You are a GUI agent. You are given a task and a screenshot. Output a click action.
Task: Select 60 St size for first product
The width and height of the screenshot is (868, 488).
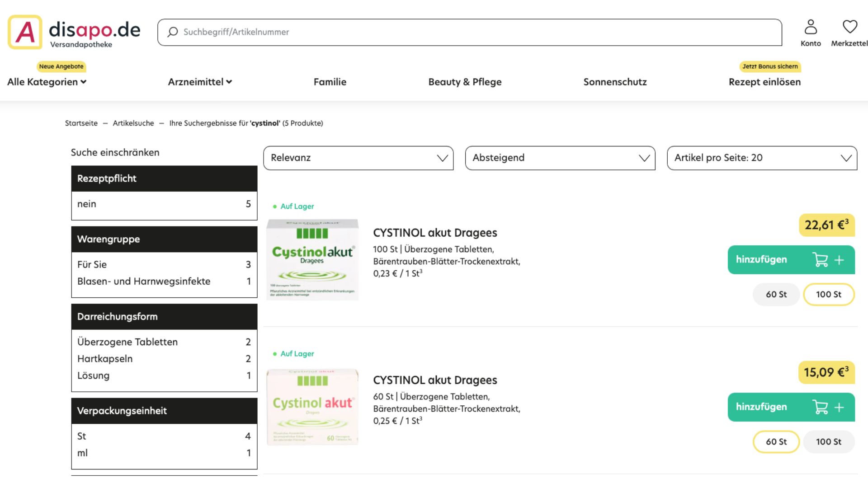776,294
